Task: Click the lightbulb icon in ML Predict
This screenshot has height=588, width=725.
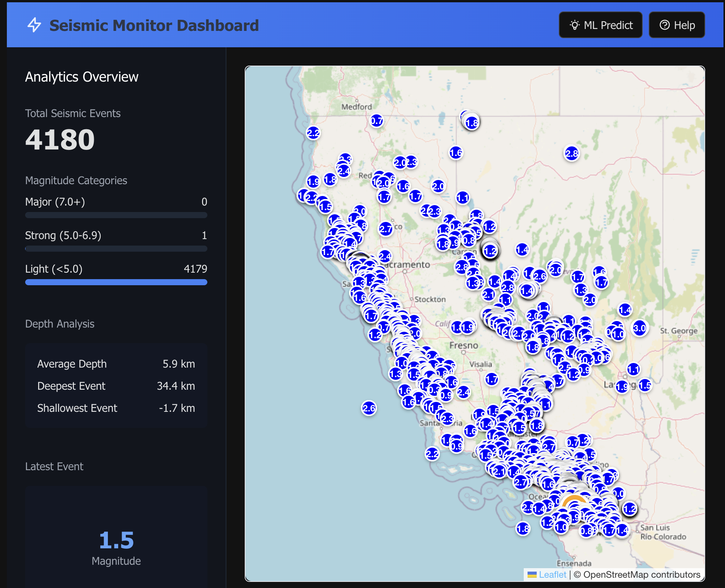Action: tap(574, 25)
